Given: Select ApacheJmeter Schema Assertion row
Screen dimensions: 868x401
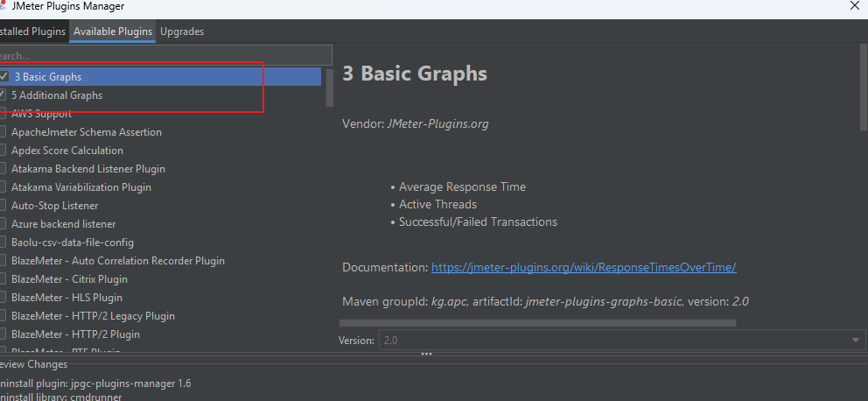Looking at the screenshot, I should [160, 132].
